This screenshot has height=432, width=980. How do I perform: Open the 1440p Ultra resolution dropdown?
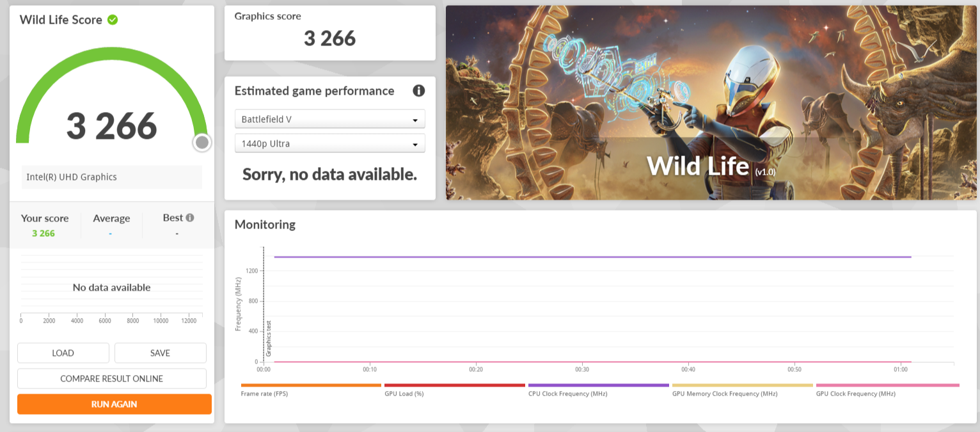(x=330, y=143)
